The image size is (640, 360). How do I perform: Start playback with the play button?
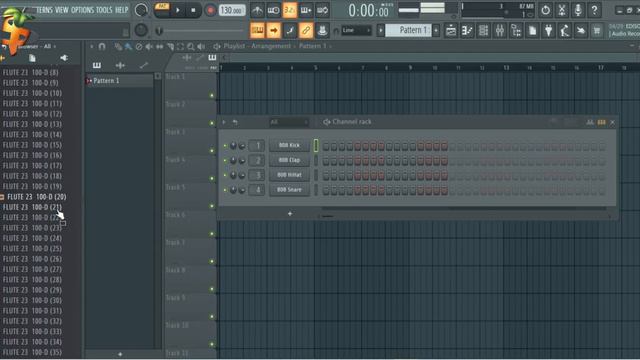tap(178, 10)
